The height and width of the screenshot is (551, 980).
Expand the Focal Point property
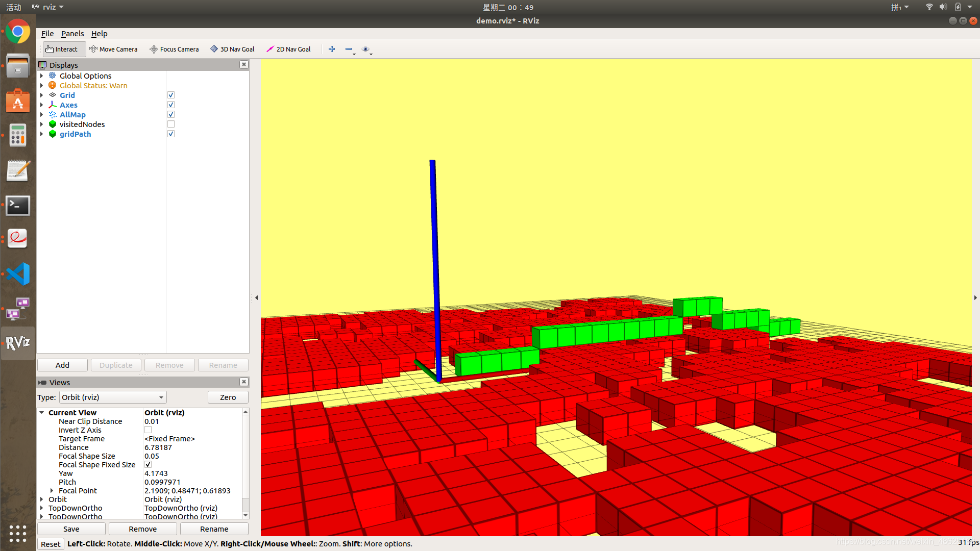click(52, 491)
